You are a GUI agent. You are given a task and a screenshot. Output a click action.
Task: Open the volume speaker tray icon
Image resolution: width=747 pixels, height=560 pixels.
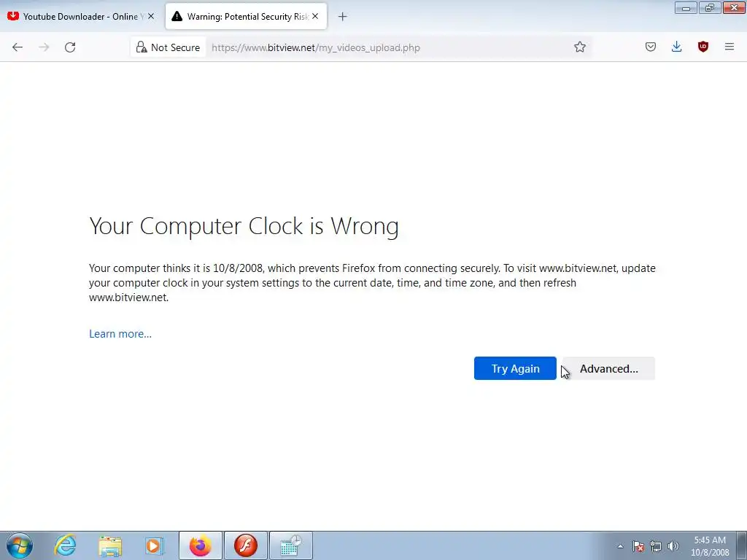673,546
